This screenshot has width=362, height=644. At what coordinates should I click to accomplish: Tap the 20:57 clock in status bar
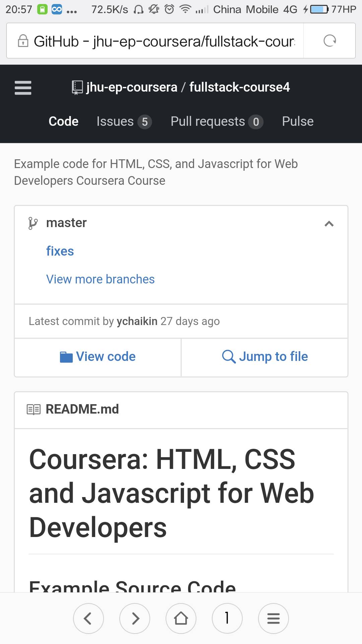[x=19, y=9]
